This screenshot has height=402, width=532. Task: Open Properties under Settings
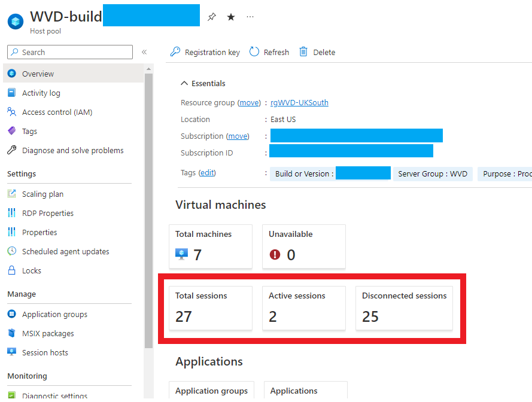[x=73, y=232]
